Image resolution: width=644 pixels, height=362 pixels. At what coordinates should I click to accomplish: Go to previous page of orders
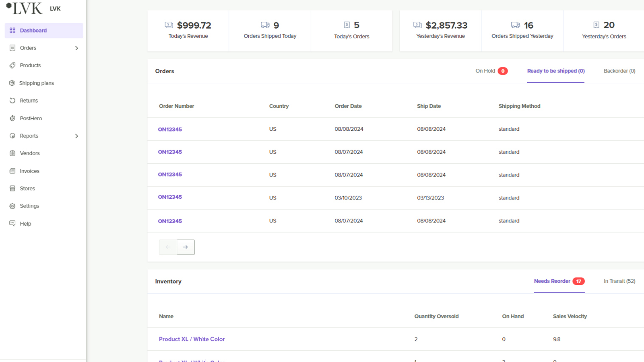pos(168,247)
